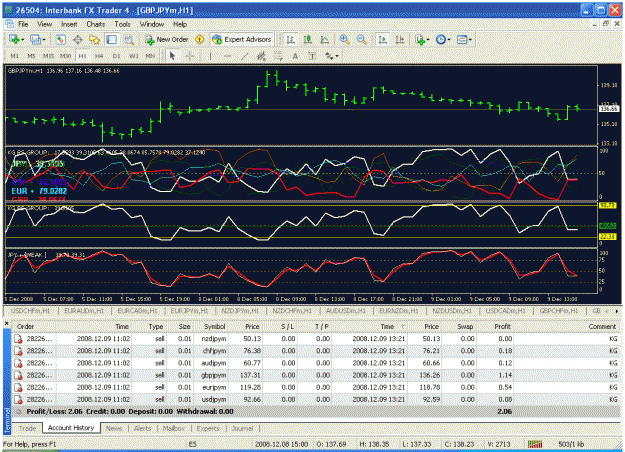Open the Data Window crosshair icon
625x452 pixels.
(78, 39)
